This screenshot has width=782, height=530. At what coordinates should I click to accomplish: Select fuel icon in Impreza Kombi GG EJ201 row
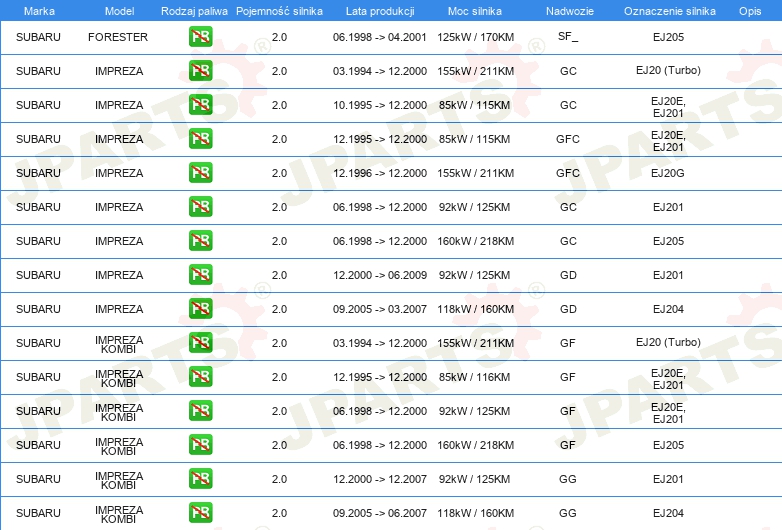200,479
